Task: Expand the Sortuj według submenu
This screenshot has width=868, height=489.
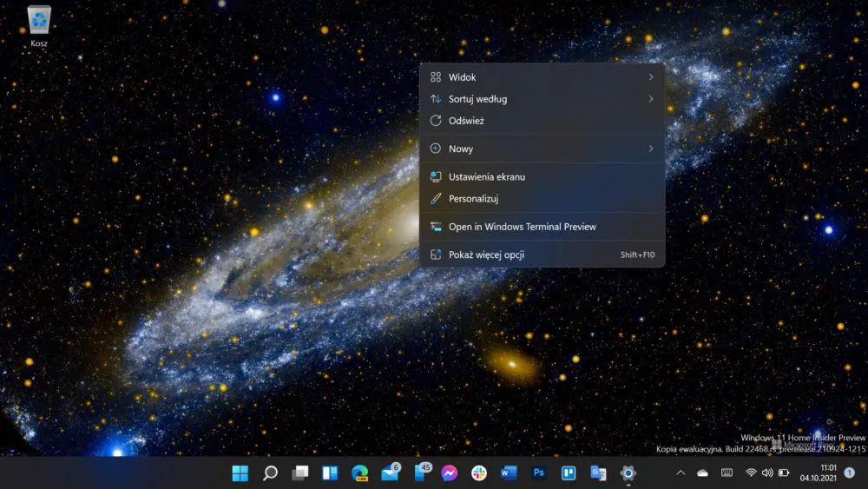Action: (542, 98)
